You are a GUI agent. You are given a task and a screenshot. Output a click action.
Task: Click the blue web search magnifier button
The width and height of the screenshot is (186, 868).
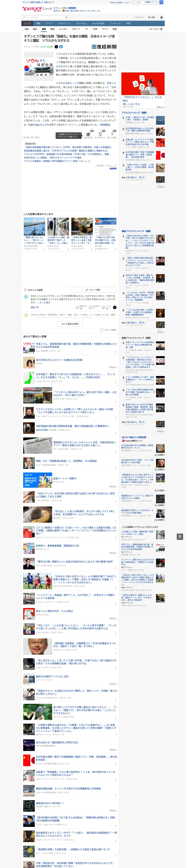coord(161,2)
